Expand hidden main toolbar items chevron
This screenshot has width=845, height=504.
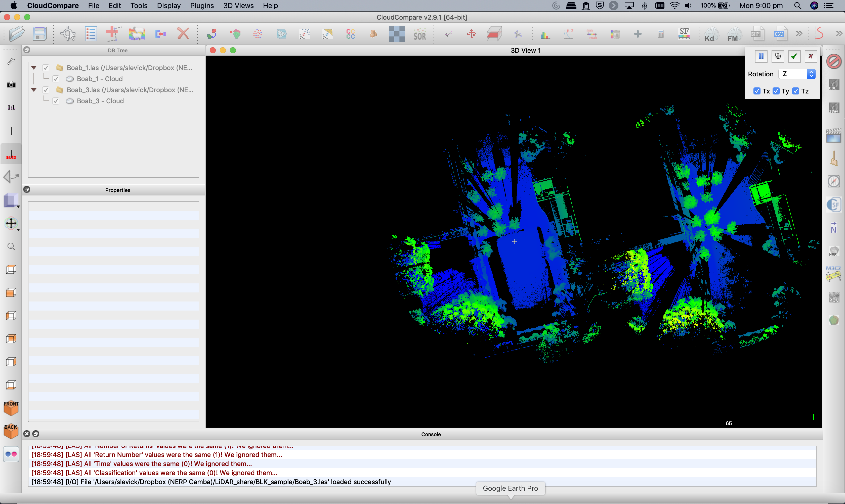click(x=799, y=33)
